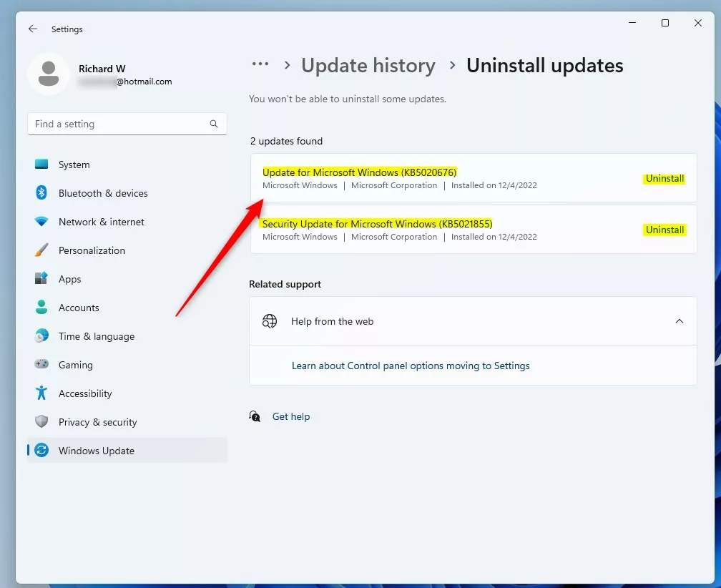Click the Personalization paintbrush icon
This screenshot has width=721, height=588.
click(x=41, y=250)
